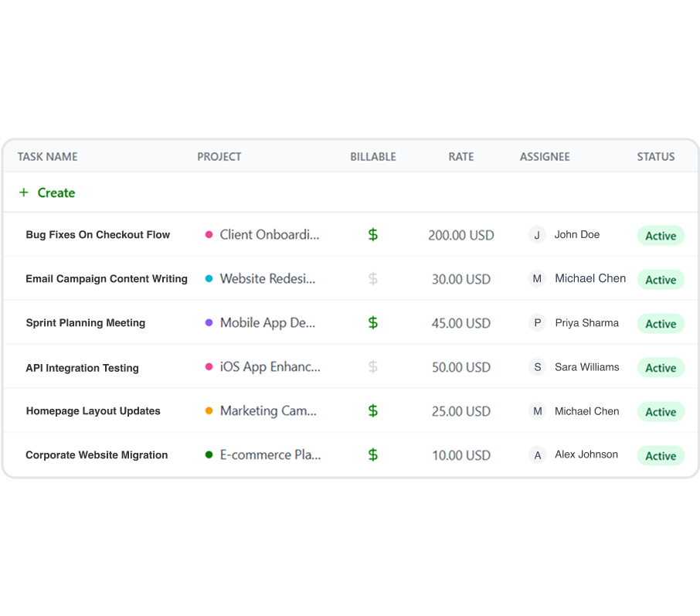The image size is (700, 616).
Task: Edit the 200.00 USD rate field
Action: pyautogui.click(x=460, y=235)
